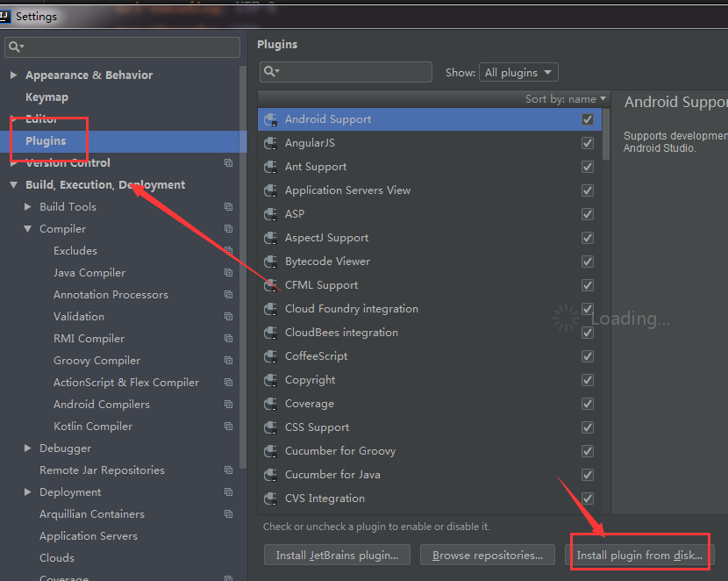This screenshot has height=581, width=728.
Task: Click project-level icon beside Deployment
Action: (228, 491)
